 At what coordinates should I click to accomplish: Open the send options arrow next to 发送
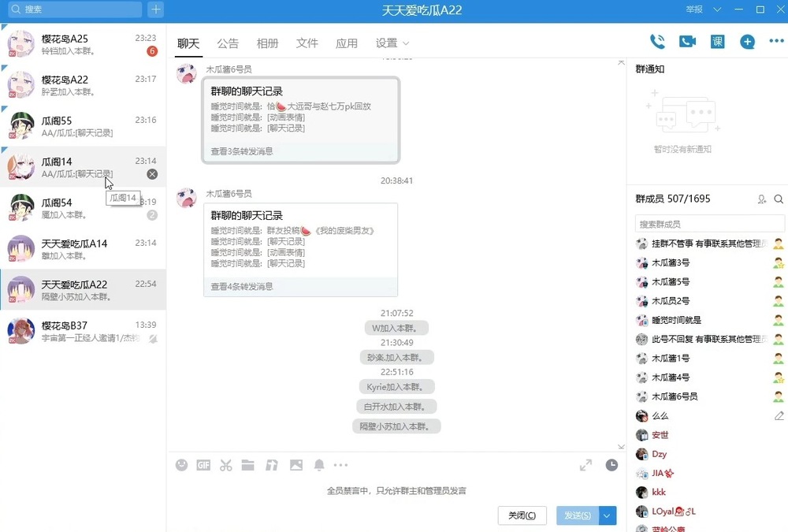point(607,516)
